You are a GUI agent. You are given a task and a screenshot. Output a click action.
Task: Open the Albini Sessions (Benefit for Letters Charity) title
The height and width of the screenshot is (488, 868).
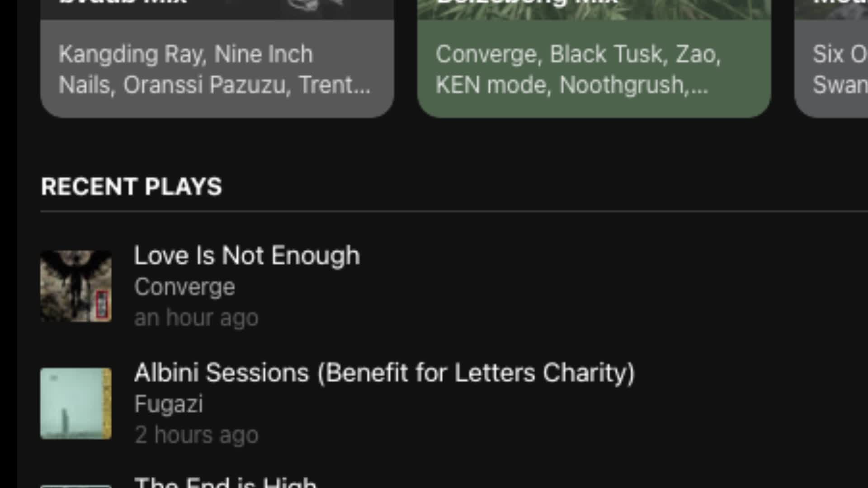point(384,373)
